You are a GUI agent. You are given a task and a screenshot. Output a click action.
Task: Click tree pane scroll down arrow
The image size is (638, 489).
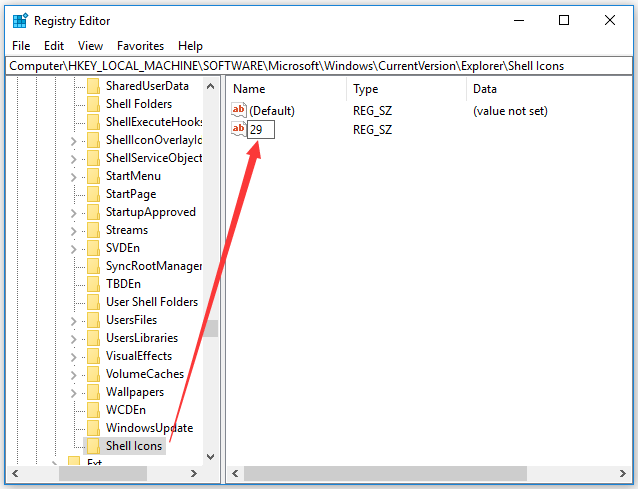[x=210, y=457]
